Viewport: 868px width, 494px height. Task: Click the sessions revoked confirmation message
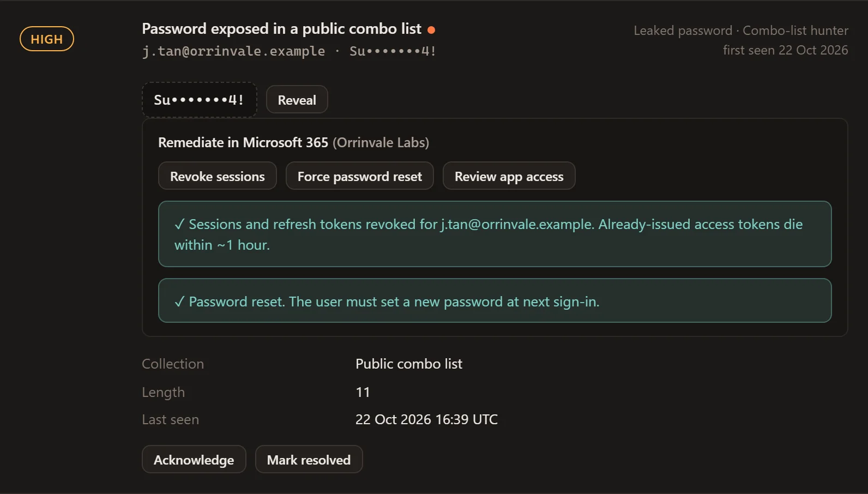[495, 234]
